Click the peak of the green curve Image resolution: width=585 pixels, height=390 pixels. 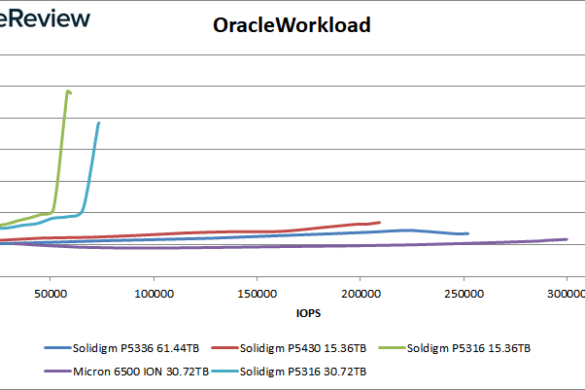tap(68, 91)
